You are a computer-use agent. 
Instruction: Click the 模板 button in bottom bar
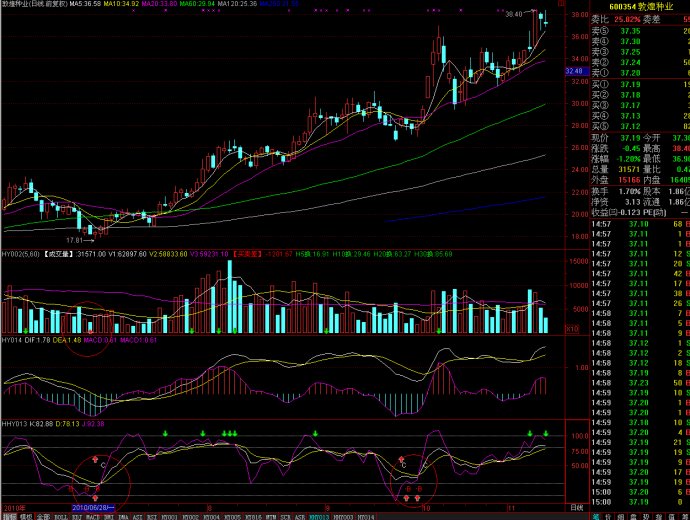coord(25,516)
